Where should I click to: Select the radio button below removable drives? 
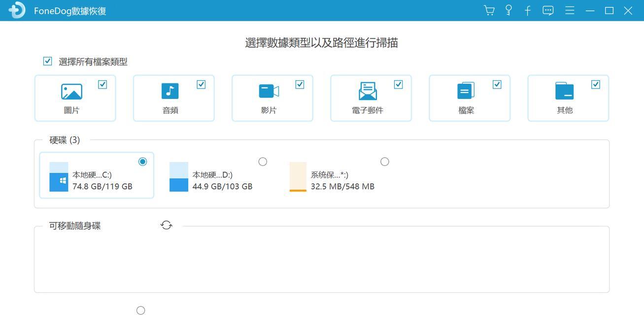[141, 310]
